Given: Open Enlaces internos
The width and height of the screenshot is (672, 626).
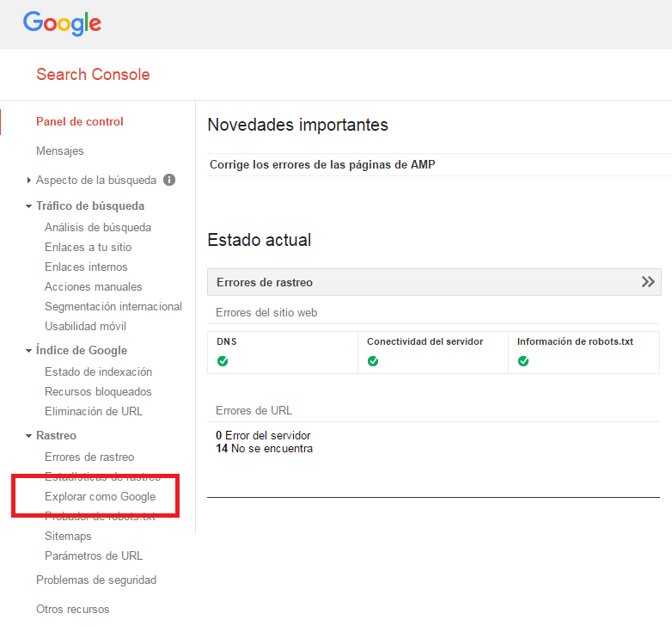Looking at the screenshot, I should pyautogui.click(x=86, y=267).
